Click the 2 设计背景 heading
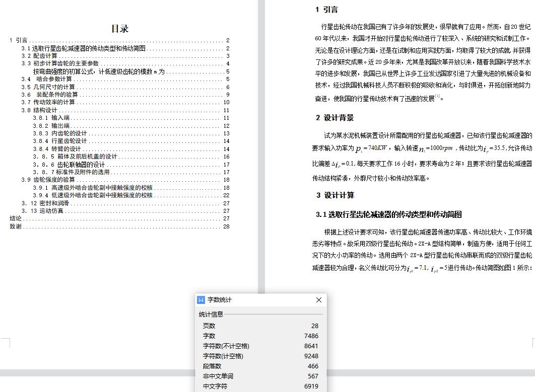 click(335, 118)
